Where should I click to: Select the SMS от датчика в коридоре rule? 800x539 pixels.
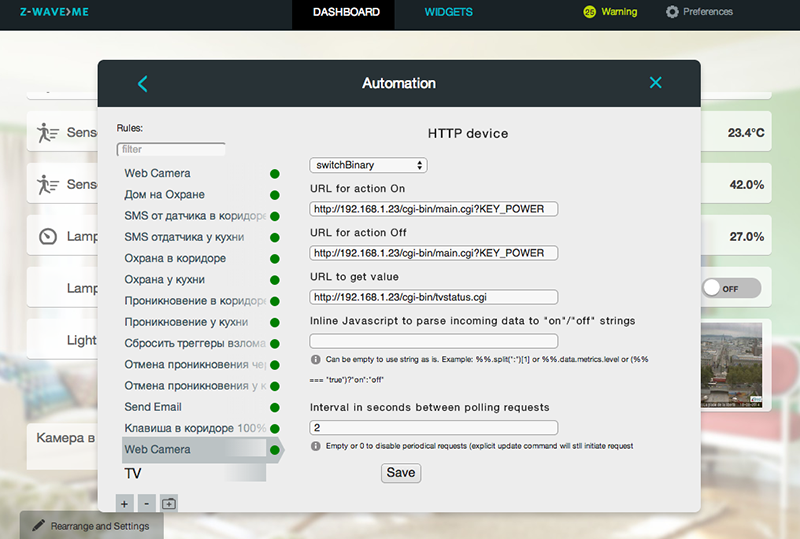point(195,216)
